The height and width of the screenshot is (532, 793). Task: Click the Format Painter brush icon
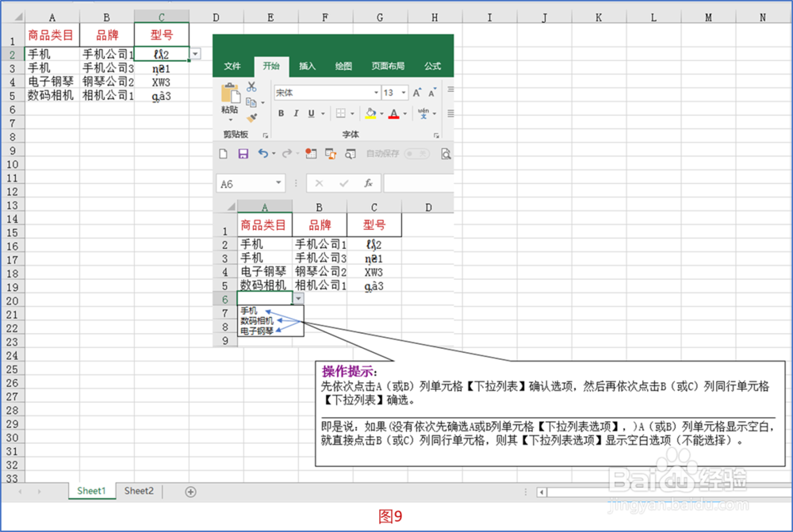point(251,117)
